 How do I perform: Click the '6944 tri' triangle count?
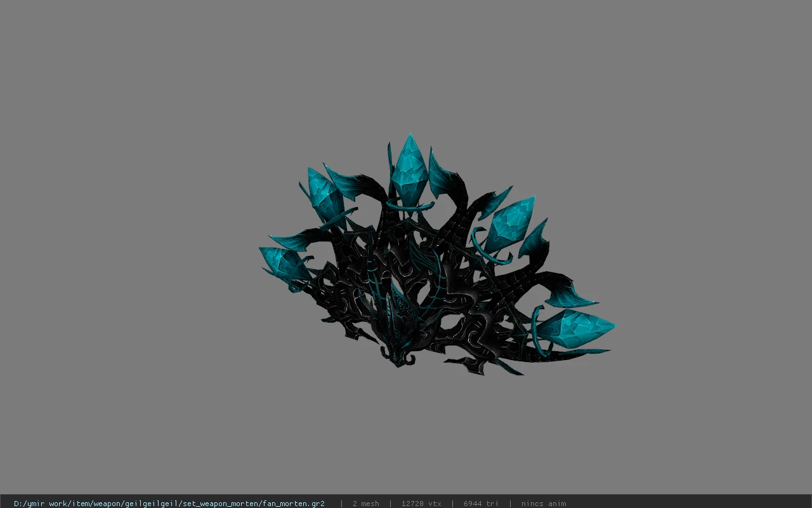coord(481,504)
